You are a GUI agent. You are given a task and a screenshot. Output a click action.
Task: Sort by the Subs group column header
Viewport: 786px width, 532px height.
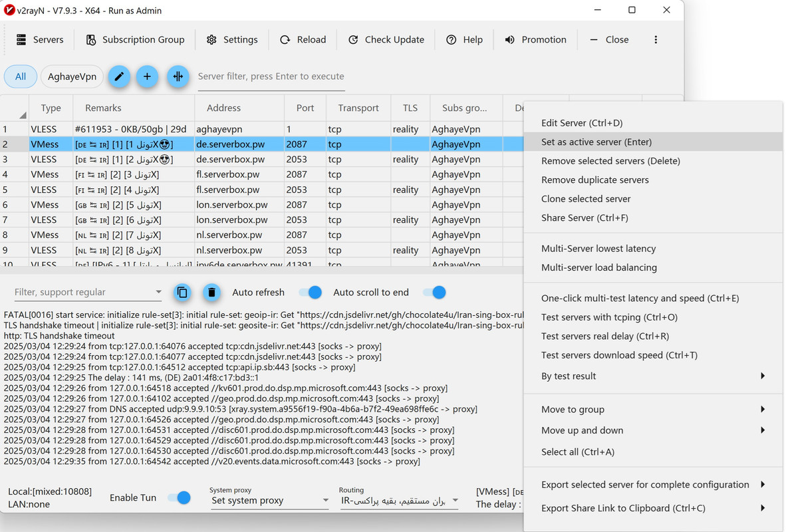tap(465, 108)
